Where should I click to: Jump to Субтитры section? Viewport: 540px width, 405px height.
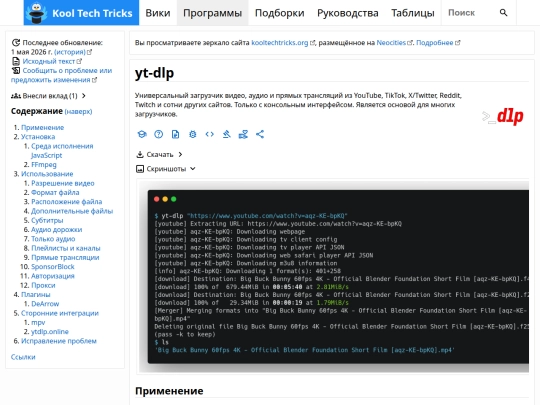point(47,220)
